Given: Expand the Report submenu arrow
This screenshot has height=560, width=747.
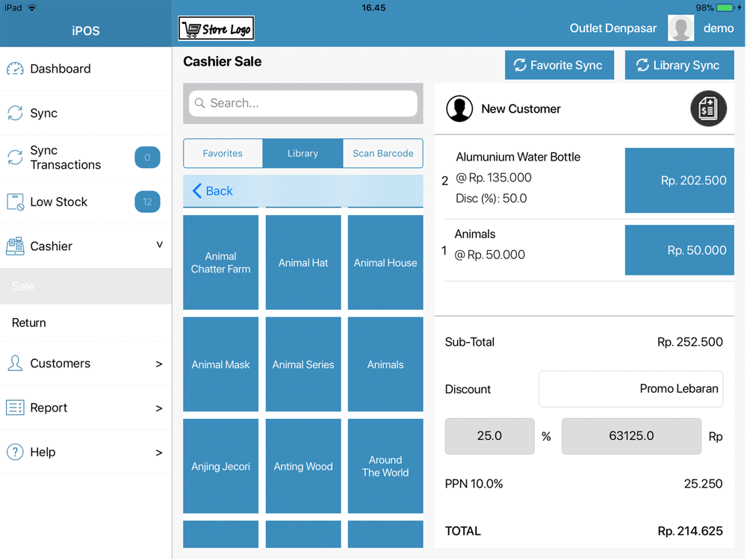Looking at the screenshot, I should [x=158, y=408].
